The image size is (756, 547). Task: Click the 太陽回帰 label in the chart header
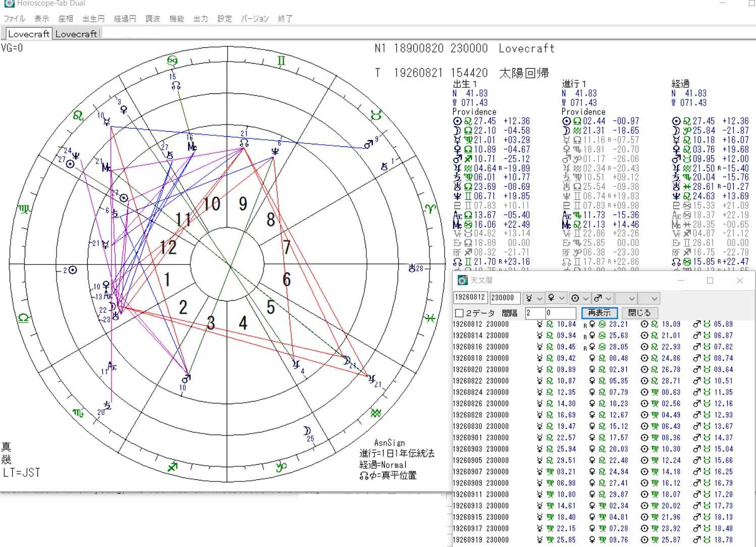tap(524, 73)
